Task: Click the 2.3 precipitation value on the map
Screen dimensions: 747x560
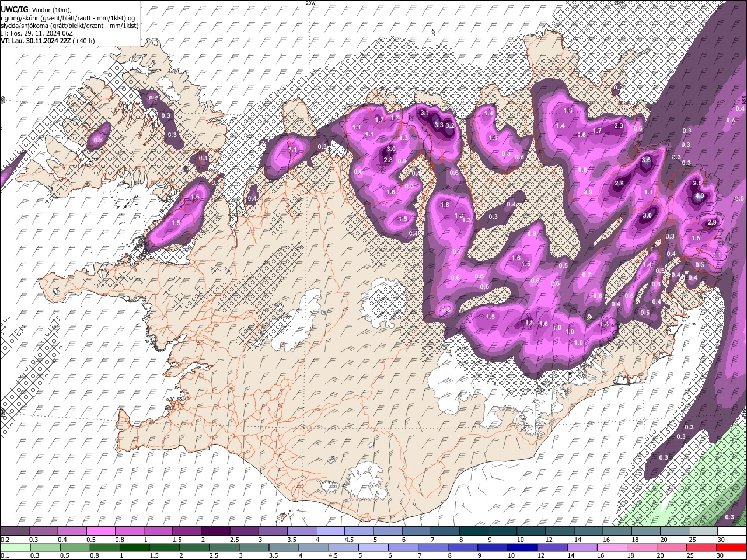Action: point(619,126)
